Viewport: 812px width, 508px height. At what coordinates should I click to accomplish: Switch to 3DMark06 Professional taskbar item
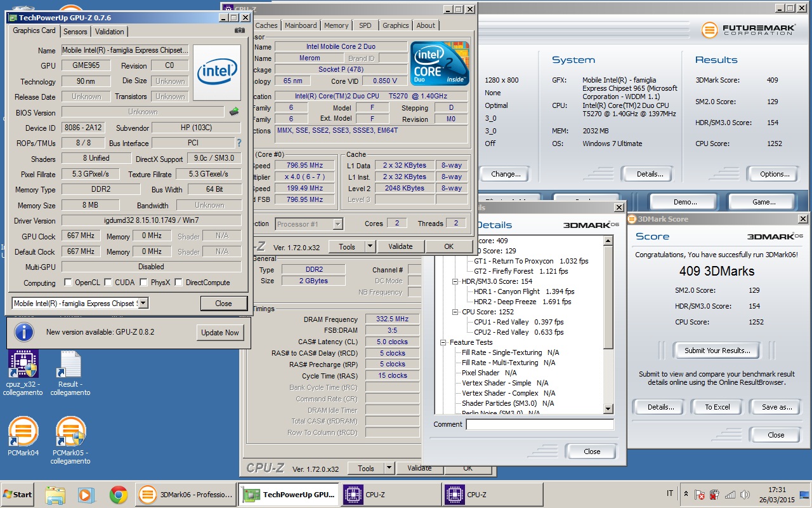(185, 495)
